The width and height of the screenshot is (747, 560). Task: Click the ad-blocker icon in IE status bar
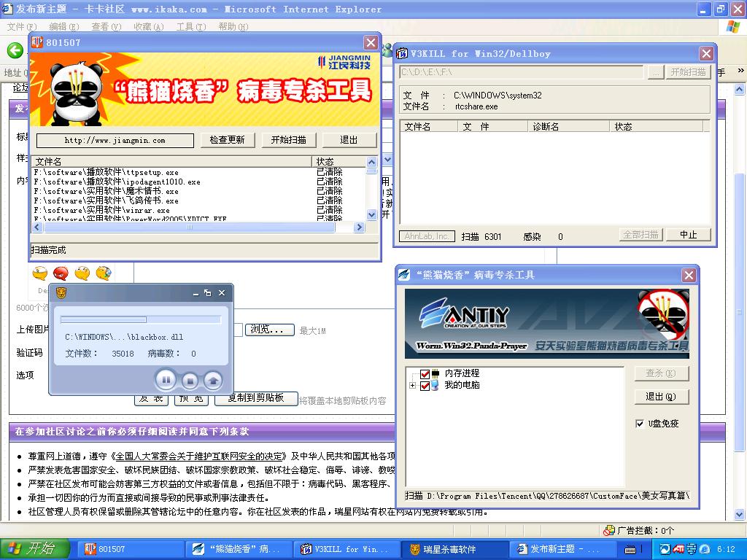coord(609,530)
